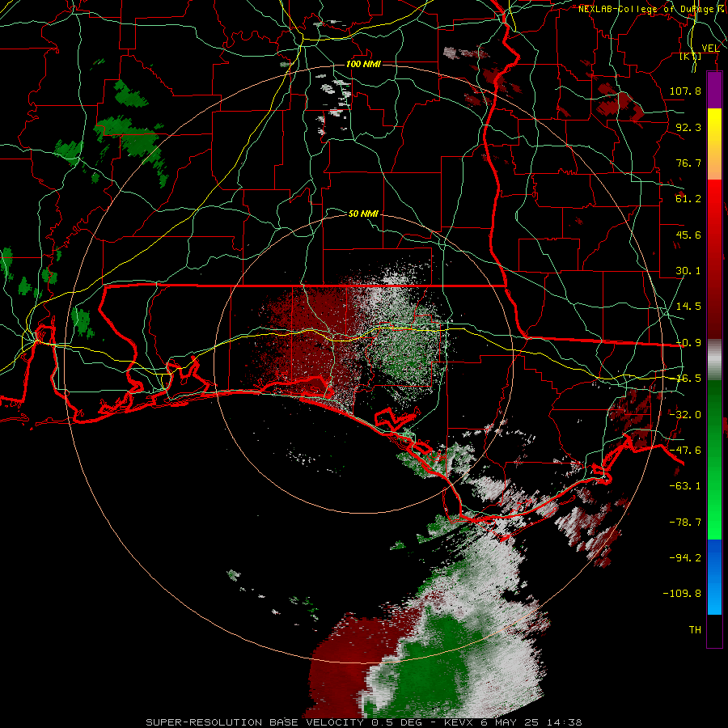The height and width of the screenshot is (728, 728).
Task: Select the -94.2 velocity scale value
Action: pyautogui.click(x=685, y=557)
